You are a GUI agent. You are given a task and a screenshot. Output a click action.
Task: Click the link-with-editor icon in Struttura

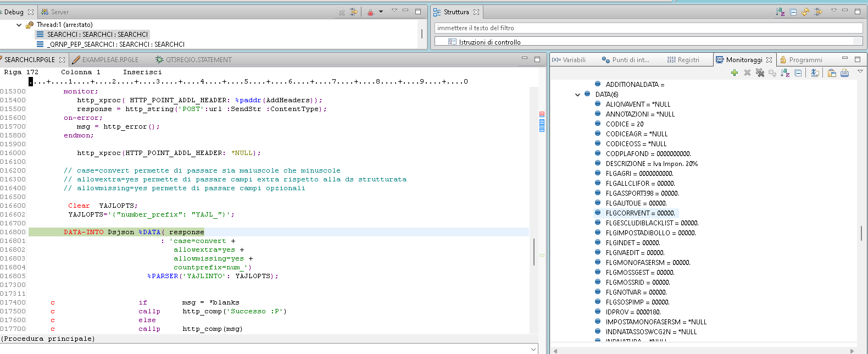(x=818, y=12)
